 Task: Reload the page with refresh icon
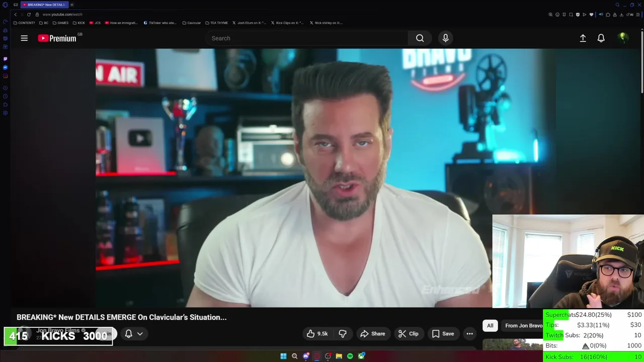[29, 15]
